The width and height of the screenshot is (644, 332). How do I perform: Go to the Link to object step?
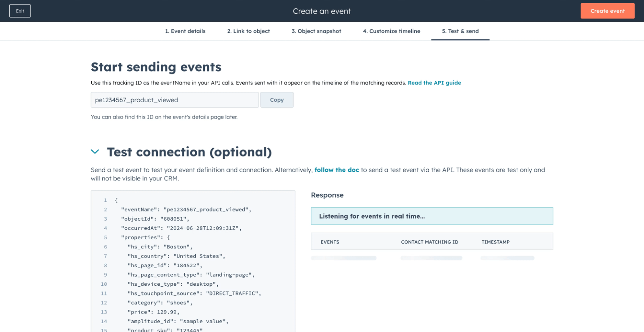[248, 31]
